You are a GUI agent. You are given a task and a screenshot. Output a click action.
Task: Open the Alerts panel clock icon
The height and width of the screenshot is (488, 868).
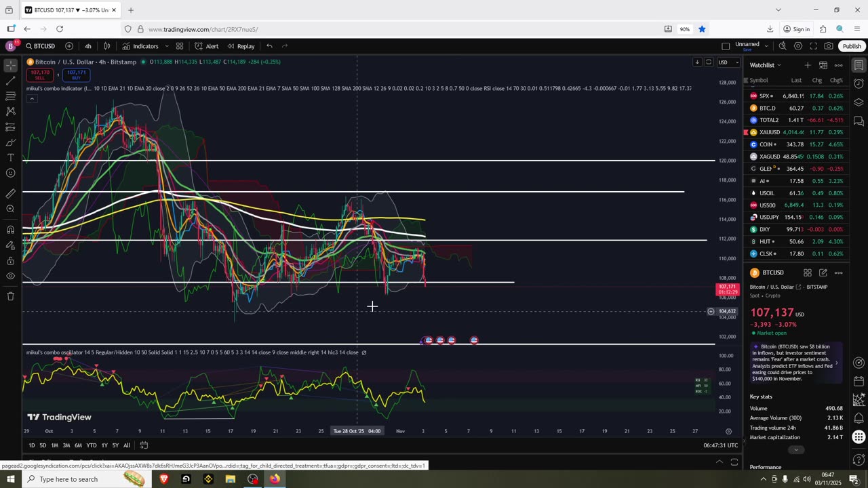(859, 84)
